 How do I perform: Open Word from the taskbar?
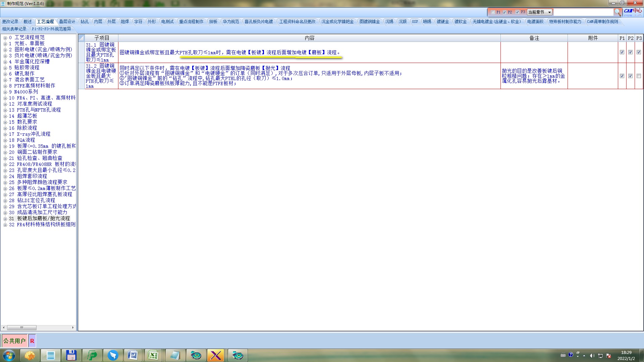coord(133,355)
